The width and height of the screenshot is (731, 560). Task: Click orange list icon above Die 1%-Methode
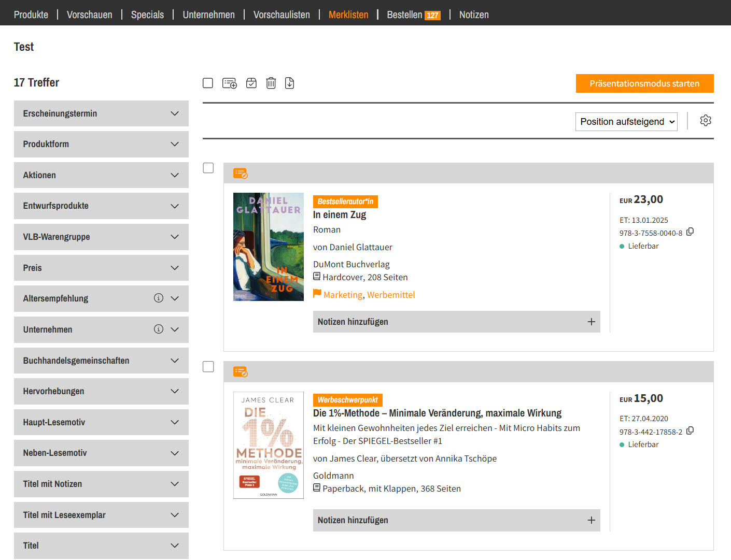(x=240, y=371)
